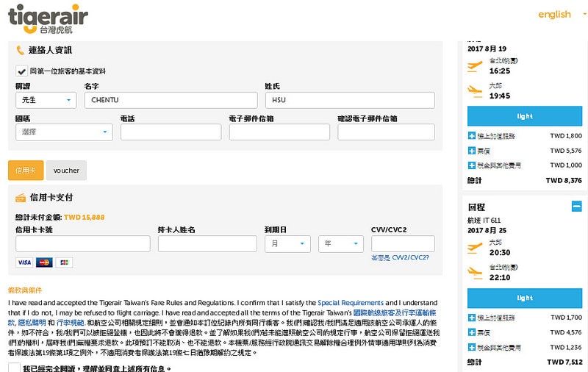Image resolution: width=588 pixels, height=372 pixels.
Task: Click the Visa card icon
Action: (x=24, y=262)
